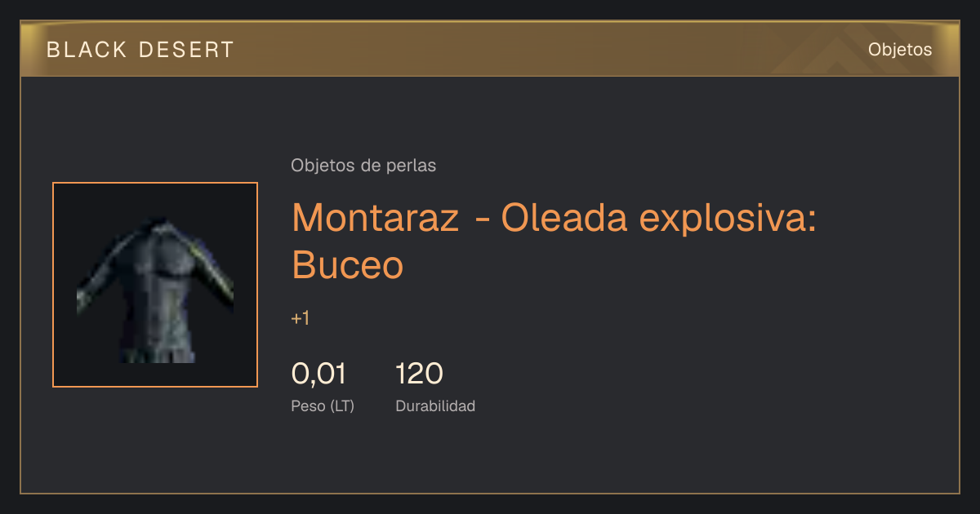
Task: Click the empty dark card area below stats
Action: (490, 453)
